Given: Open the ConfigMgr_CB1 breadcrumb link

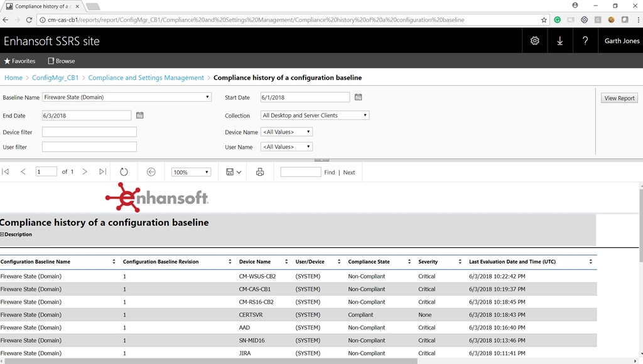Looking at the screenshot, I should pyautogui.click(x=55, y=77).
